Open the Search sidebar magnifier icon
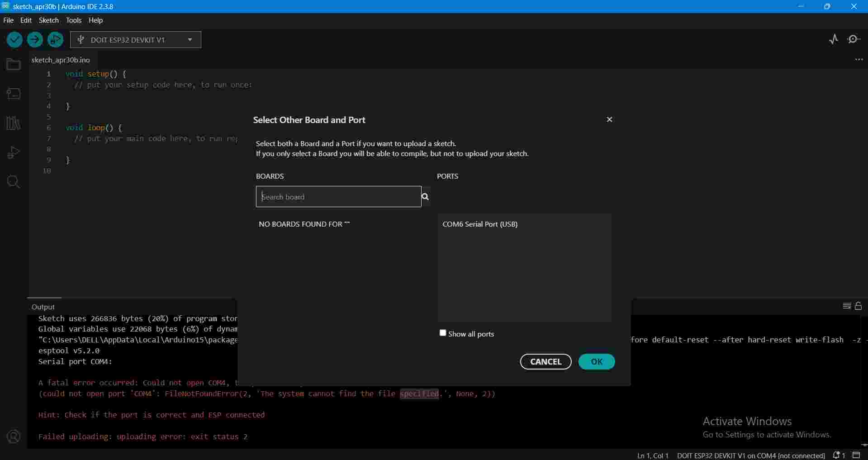This screenshot has height=460, width=868. (x=14, y=182)
